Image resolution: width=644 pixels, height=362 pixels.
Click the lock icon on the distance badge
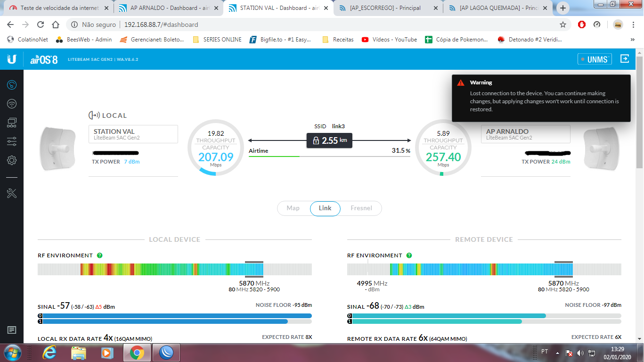point(316,140)
